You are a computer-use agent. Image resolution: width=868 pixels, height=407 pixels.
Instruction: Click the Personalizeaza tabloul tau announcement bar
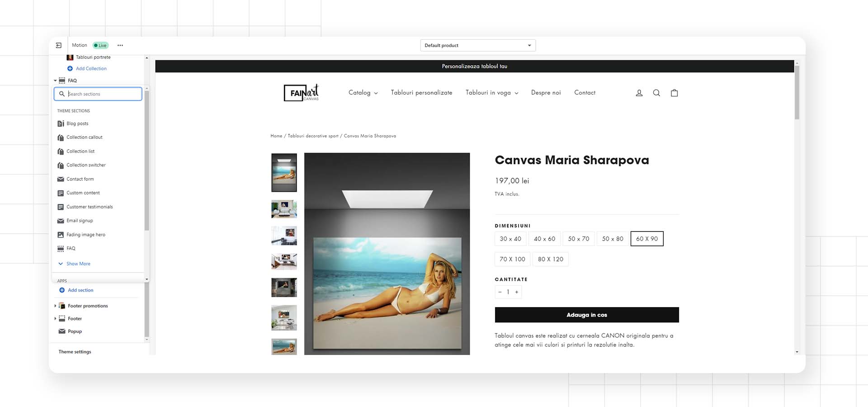click(x=475, y=66)
